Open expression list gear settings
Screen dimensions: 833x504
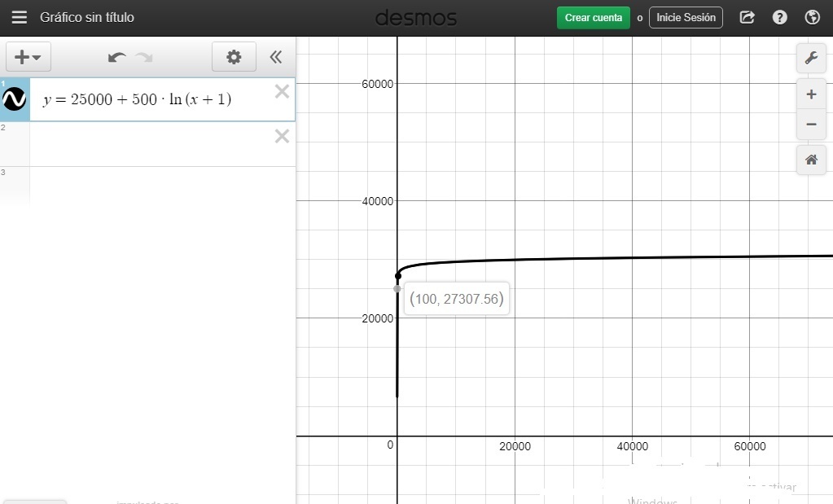234,57
